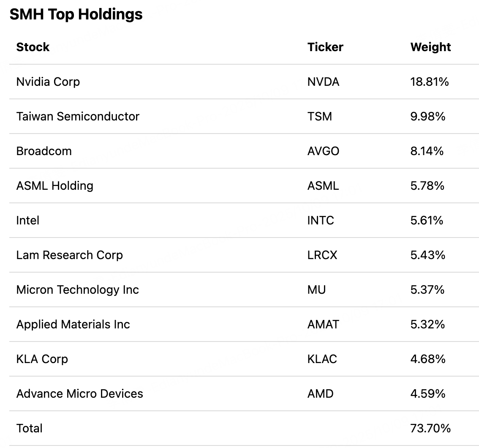The image size is (479, 448).
Task: Select the Nvidia Corp stock name
Action: pyautogui.click(x=48, y=82)
